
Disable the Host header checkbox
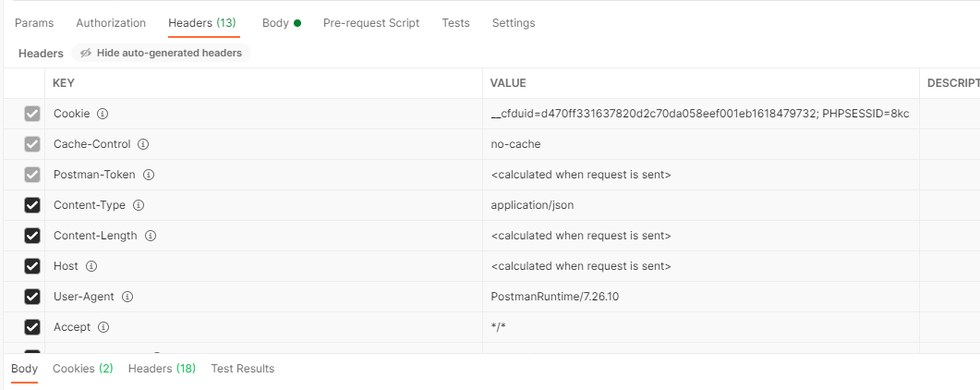coord(32,266)
